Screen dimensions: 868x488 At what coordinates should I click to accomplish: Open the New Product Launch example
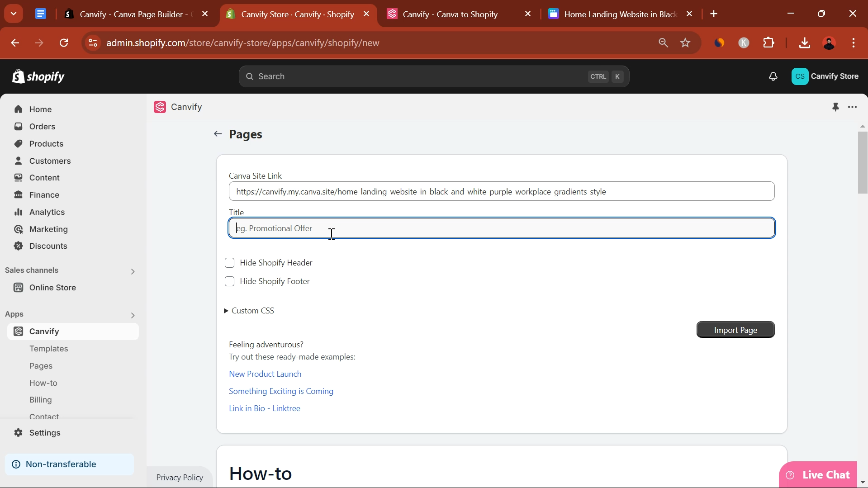pyautogui.click(x=265, y=374)
